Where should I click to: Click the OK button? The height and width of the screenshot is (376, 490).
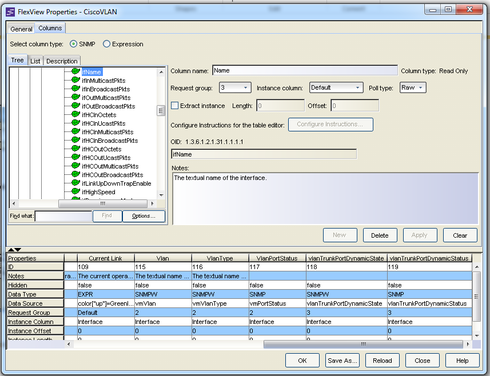click(302, 360)
